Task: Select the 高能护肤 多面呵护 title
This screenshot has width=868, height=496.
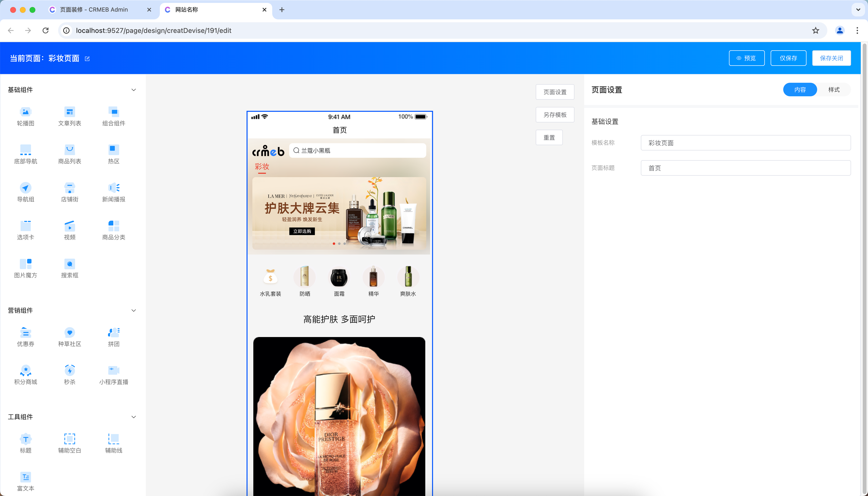Action: pyautogui.click(x=339, y=320)
